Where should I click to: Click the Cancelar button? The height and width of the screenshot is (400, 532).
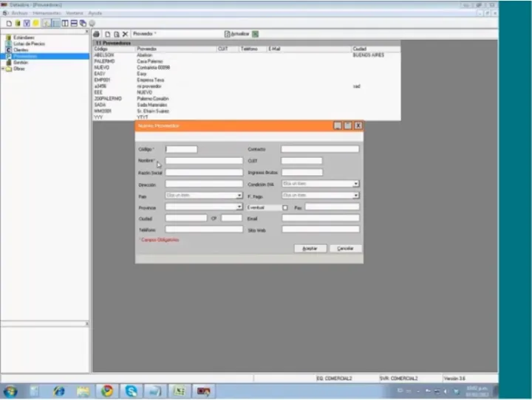tap(345, 249)
